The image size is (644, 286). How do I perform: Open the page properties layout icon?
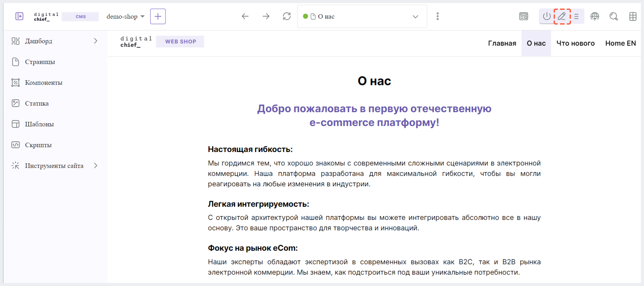point(524,17)
